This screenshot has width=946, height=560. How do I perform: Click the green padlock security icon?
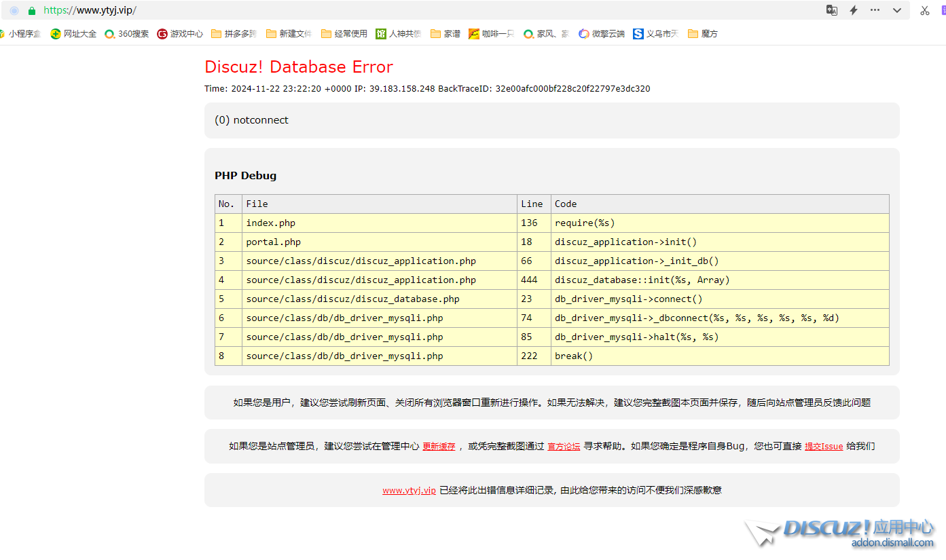31,11
